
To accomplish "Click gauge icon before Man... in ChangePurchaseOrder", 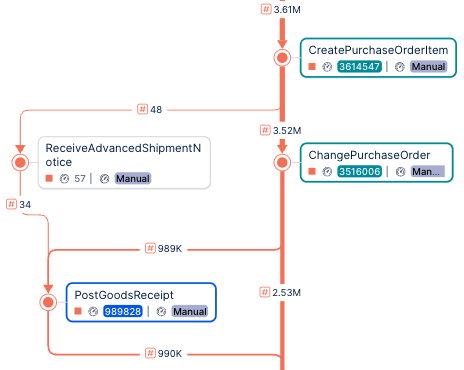I will (400, 172).
